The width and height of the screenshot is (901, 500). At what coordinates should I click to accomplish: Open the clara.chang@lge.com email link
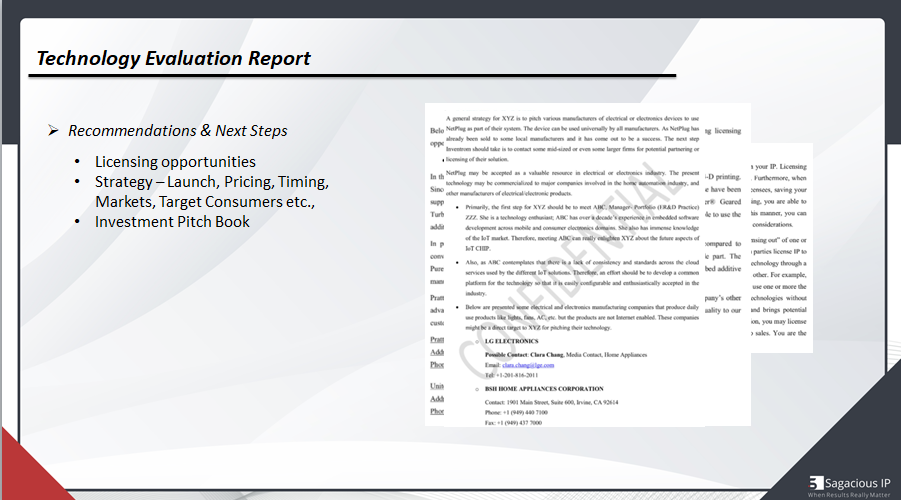click(528, 365)
